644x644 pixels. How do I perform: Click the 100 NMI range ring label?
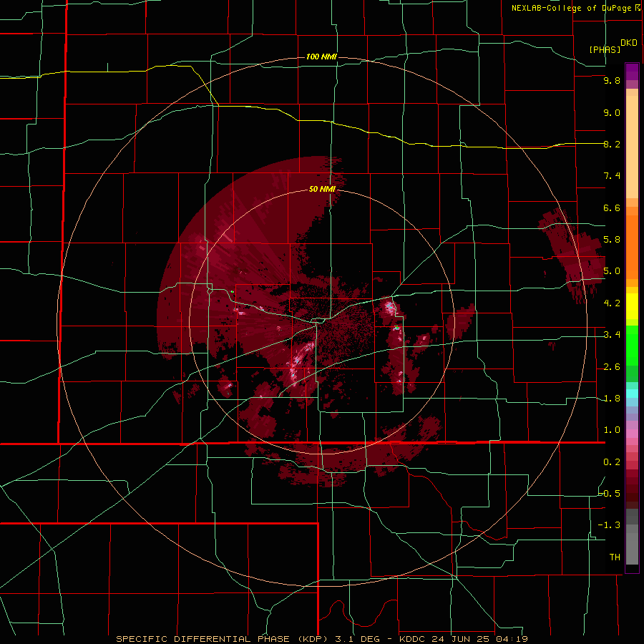click(x=321, y=57)
